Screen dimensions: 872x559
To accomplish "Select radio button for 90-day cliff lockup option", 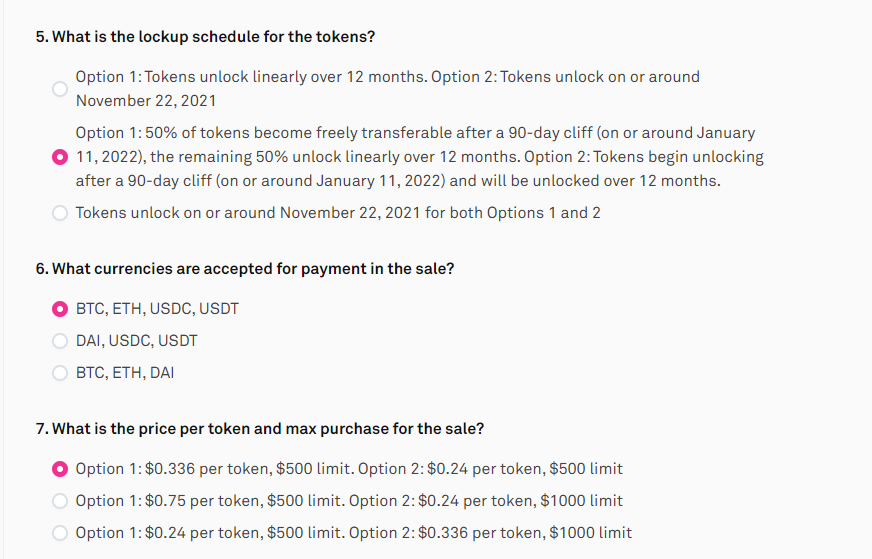I will point(60,157).
